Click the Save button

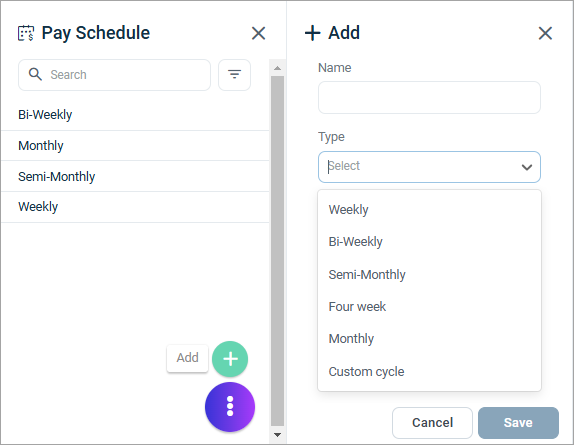pos(518,423)
